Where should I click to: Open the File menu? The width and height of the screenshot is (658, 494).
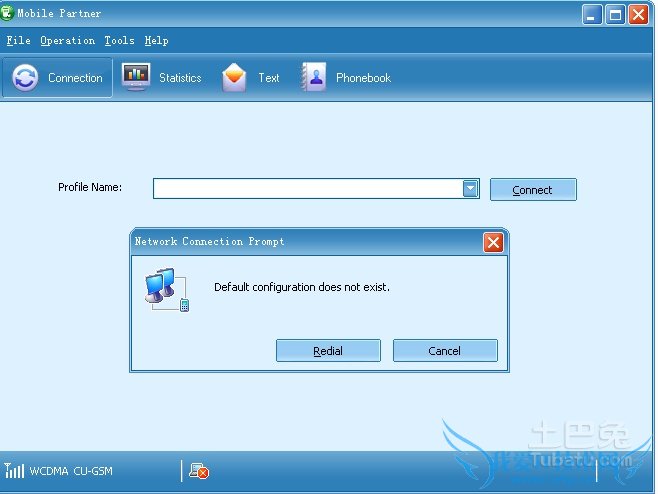click(x=18, y=40)
